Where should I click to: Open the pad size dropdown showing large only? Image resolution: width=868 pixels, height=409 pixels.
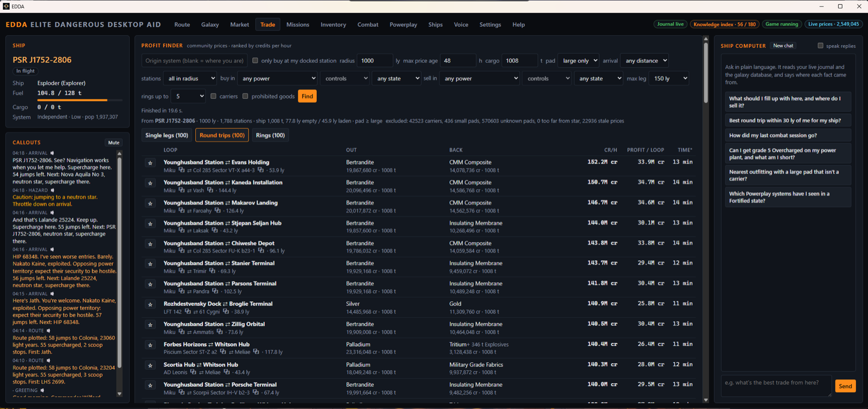(578, 60)
